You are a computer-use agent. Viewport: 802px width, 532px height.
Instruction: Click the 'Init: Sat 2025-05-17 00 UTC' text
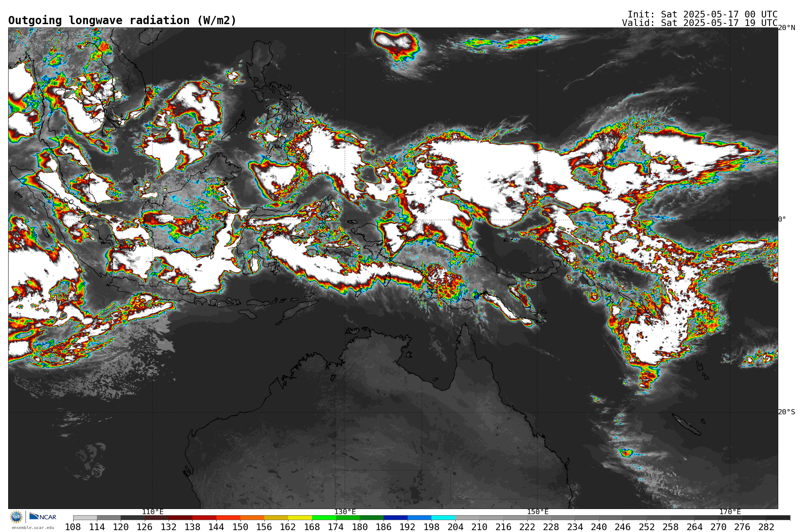702,14
